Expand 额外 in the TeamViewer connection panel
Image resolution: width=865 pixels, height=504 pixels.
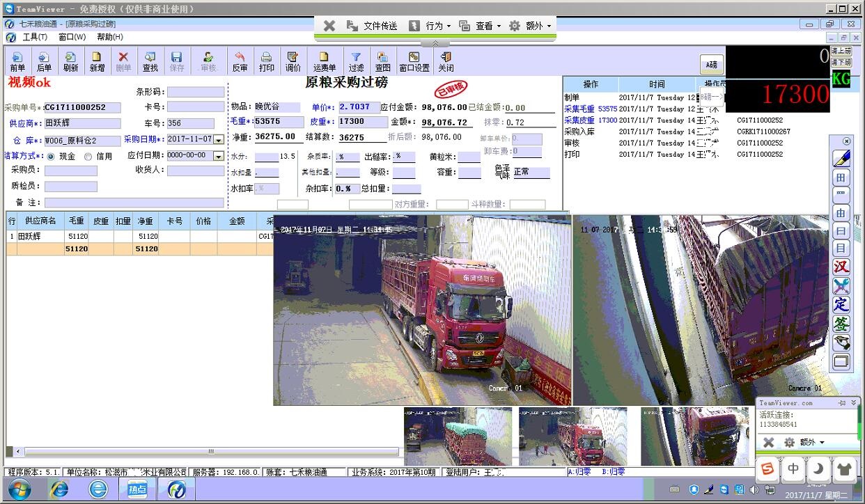pyautogui.click(x=804, y=442)
